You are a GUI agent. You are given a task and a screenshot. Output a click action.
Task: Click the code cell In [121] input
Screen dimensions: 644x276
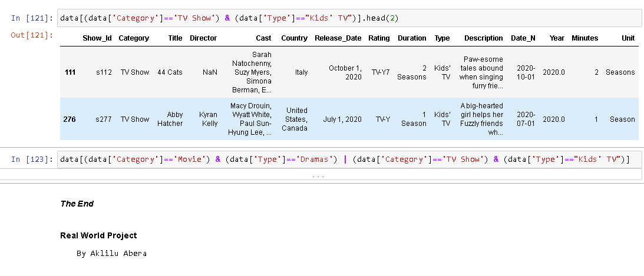click(x=348, y=18)
